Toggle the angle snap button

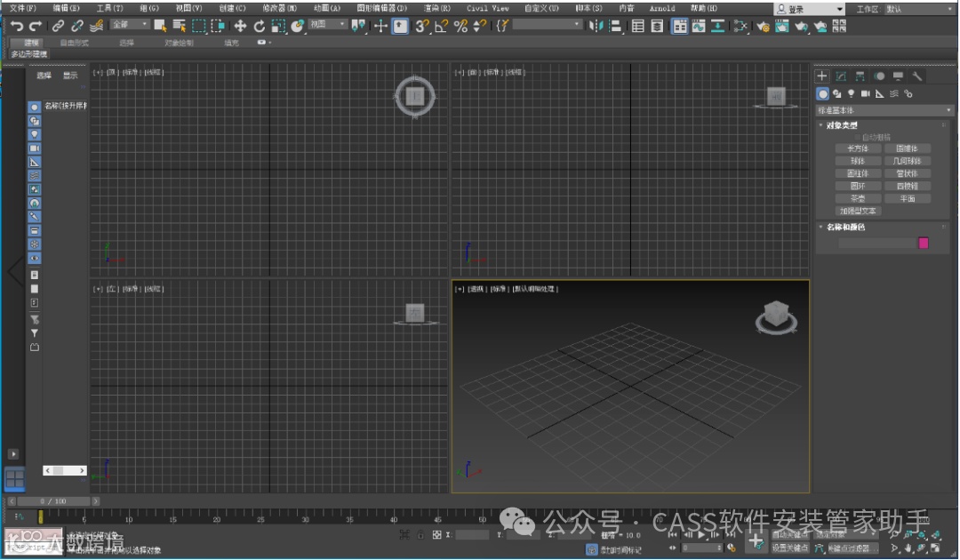441,27
